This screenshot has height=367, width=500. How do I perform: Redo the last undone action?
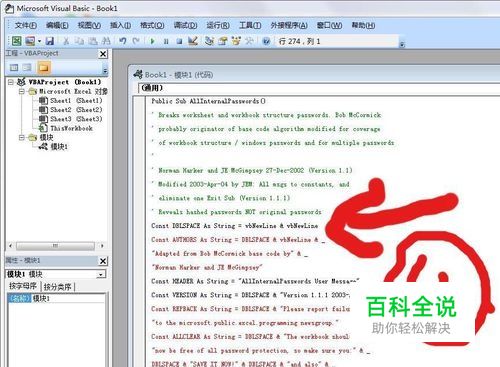coord(136,41)
